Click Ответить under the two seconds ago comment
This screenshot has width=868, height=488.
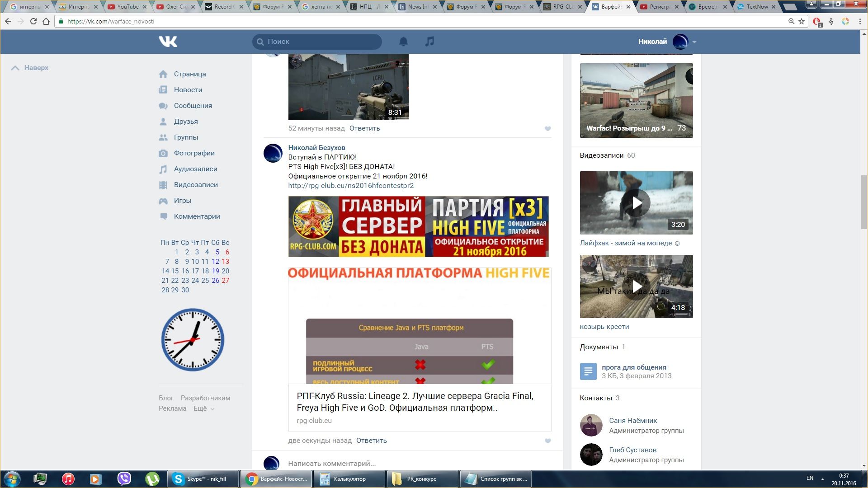click(x=371, y=441)
